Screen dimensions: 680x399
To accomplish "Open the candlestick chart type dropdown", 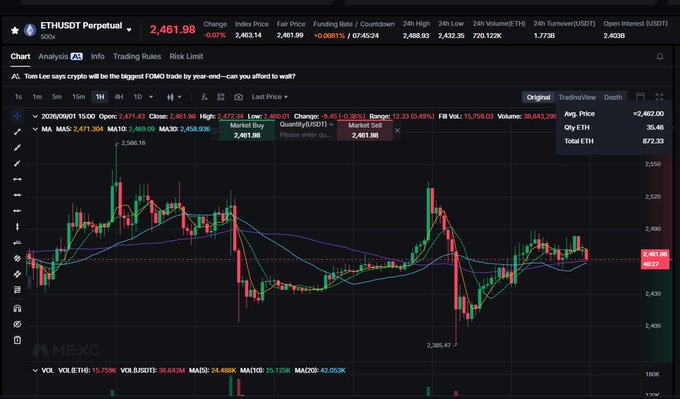I will point(174,97).
